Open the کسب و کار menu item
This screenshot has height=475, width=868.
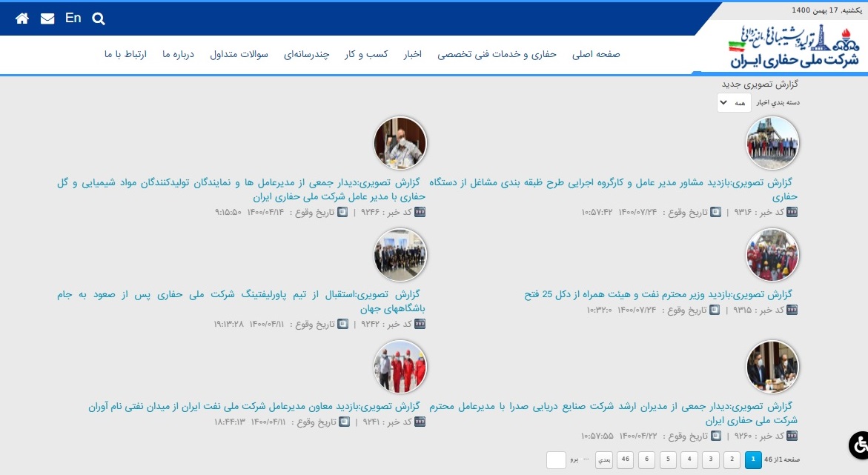pos(366,54)
